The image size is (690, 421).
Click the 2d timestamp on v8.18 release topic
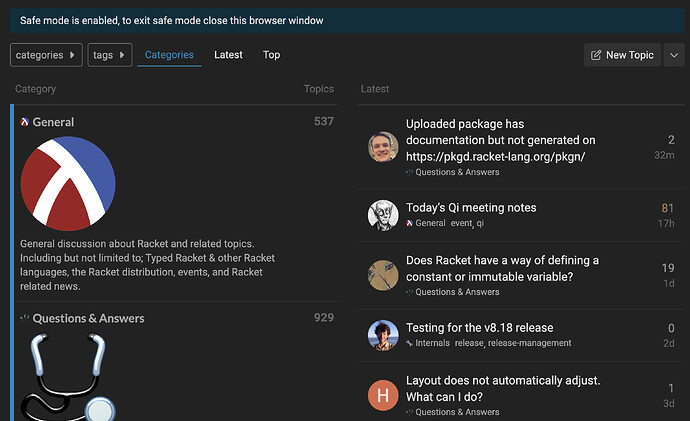[x=669, y=344]
